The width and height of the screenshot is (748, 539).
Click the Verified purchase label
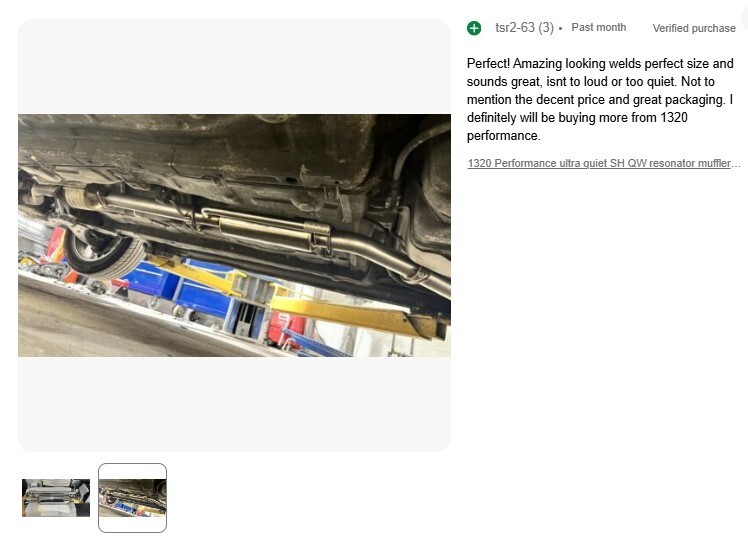[x=694, y=28]
